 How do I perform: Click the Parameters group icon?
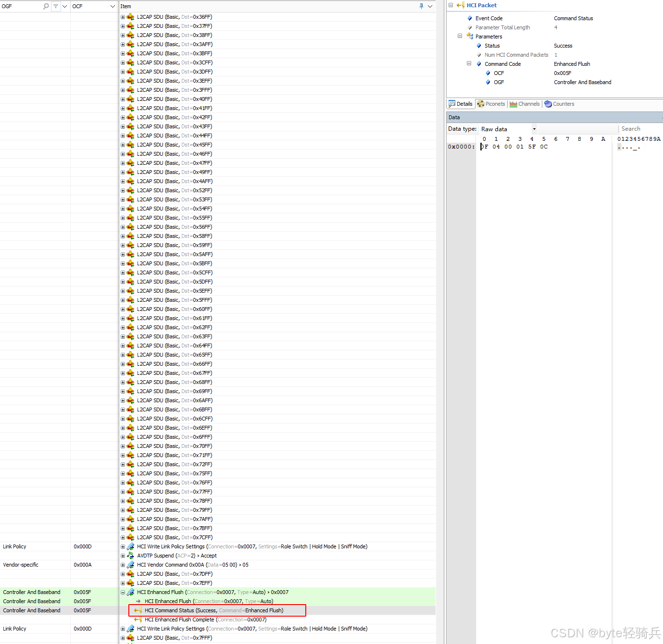click(470, 36)
